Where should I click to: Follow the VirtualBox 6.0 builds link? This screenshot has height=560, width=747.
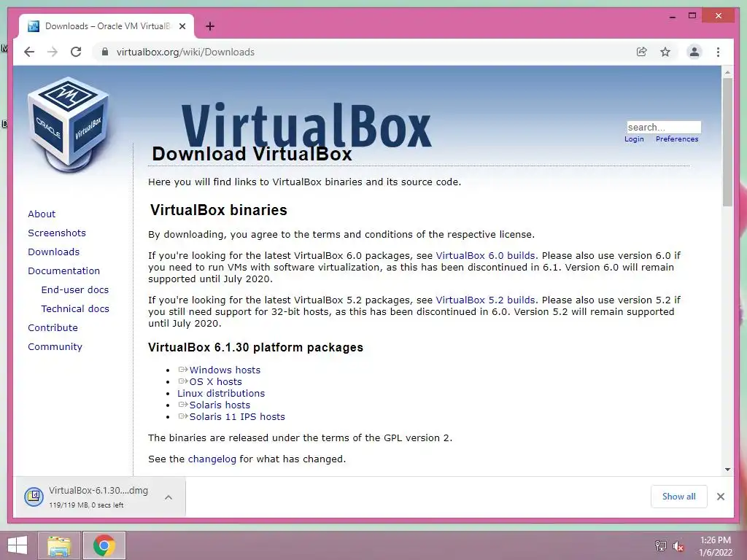tap(485, 256)
